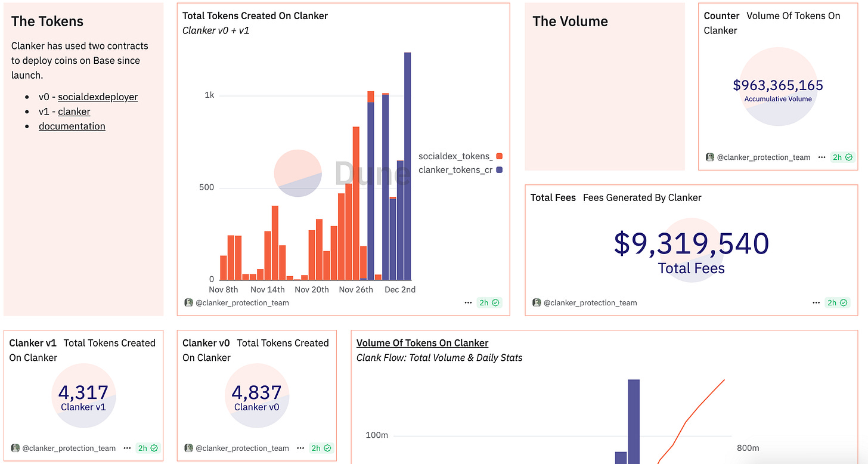Screen dimensions: 868x464
Task: Open @clanker_protection_team profile in Clanker v1 card
Action: 69,448
